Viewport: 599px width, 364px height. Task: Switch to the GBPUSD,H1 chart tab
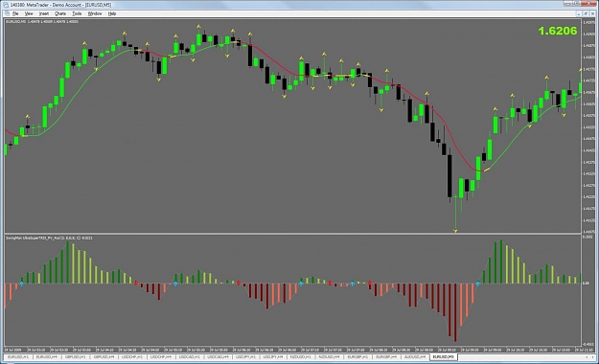click(x=76, y=356)
